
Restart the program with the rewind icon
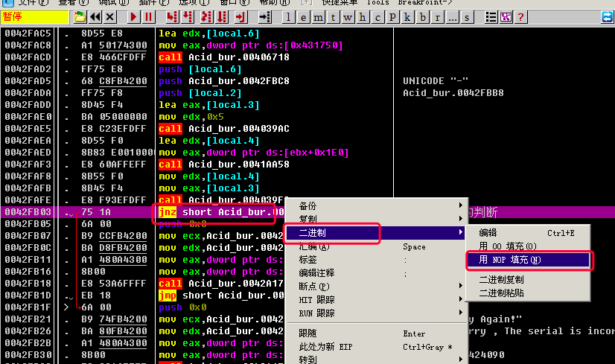coord(95,17)
